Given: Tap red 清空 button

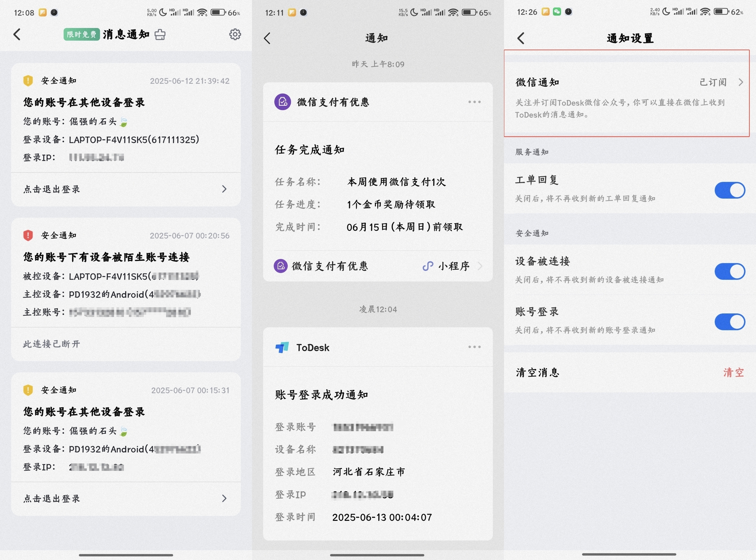Looking at the screenshot, I should click(x=734, y=372).
